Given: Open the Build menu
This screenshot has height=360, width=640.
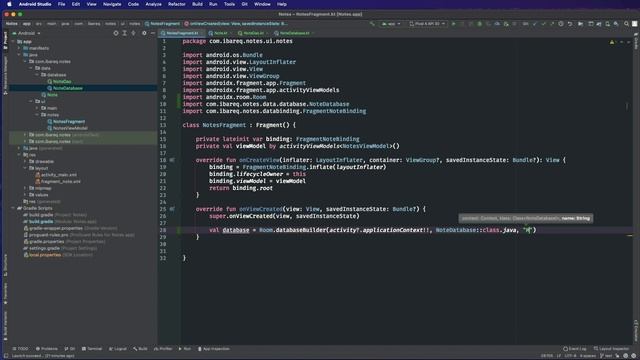Looking at the screenshot, I should tap(198, 4).
